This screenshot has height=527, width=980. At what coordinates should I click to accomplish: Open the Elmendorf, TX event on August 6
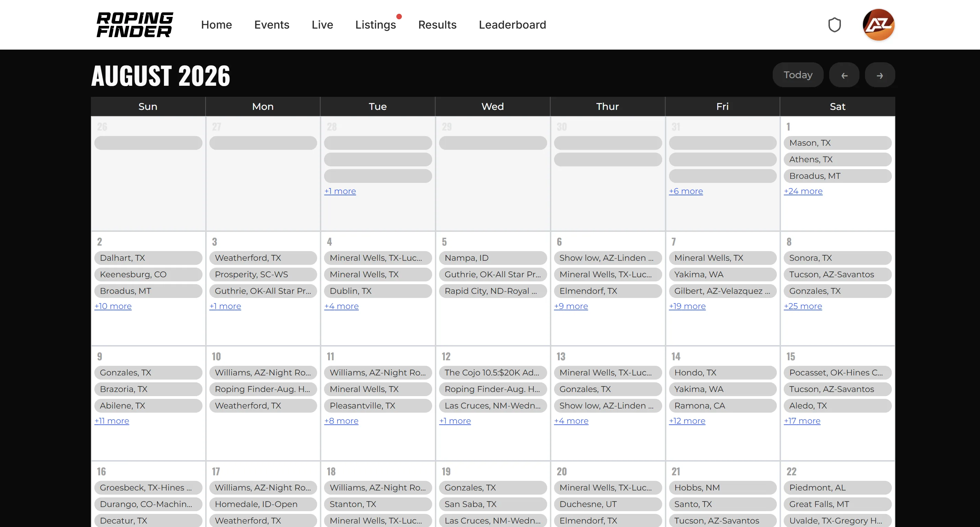pyautogui.click(x=607, y=291)
